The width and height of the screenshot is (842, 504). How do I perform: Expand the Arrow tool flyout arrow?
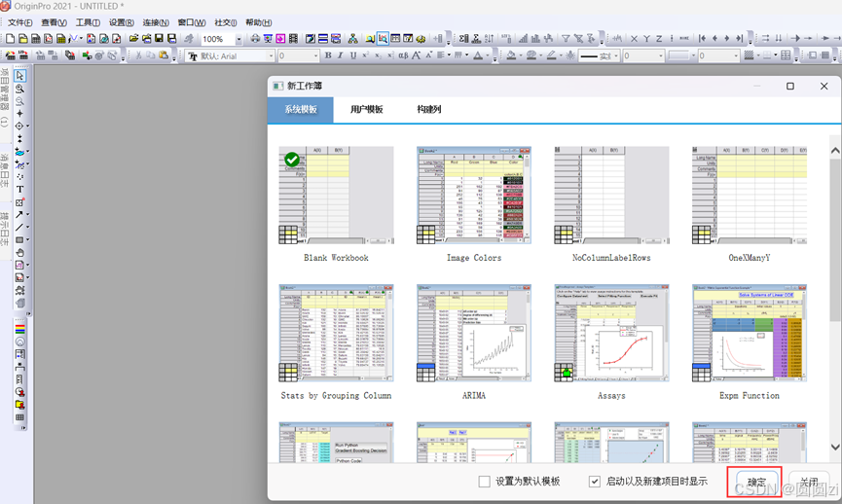coord(28,215)
